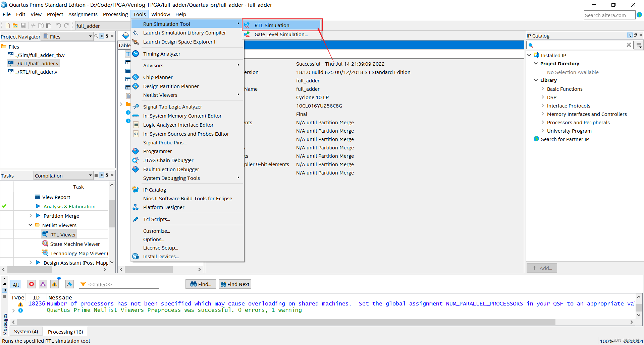Collapse the Library tree node
This screenshot has width=644, height=345.
(536, 80)
